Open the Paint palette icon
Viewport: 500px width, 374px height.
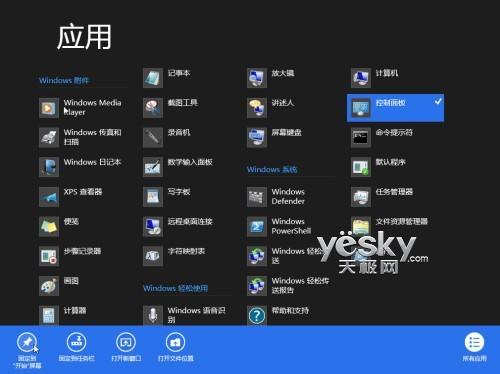click(49, 286)
